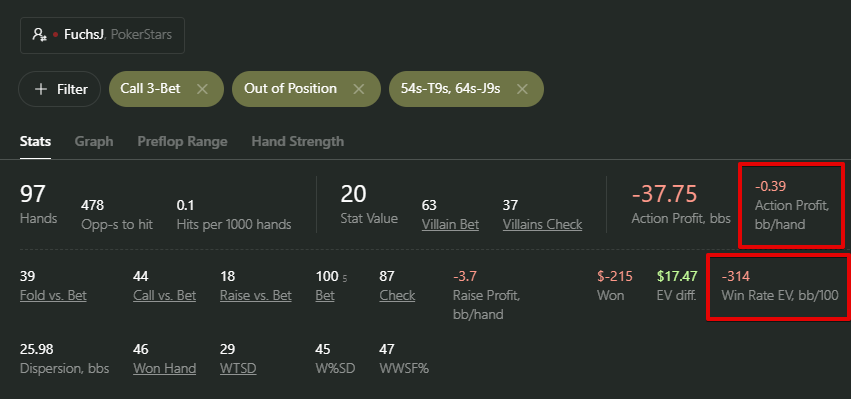This screenshot has height=399, width=856.
Task: Click the WTSD stat link
Action: tap(238, 368)
